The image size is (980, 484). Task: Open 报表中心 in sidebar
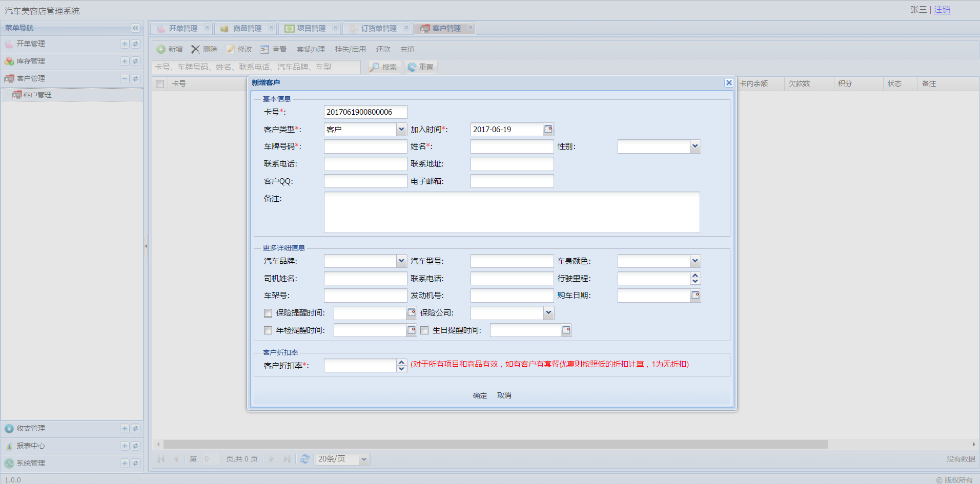pyautogui.click(x=31, y=446)
